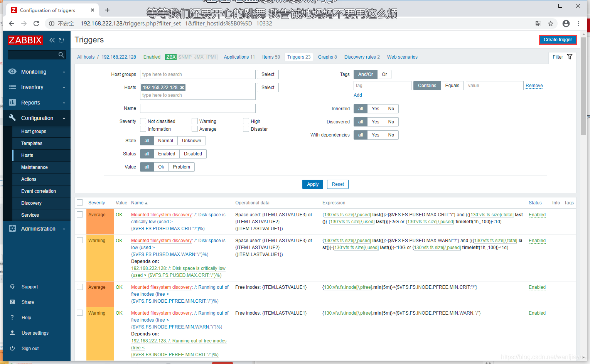590x364 pixels.
Task: Click the Administration gear icon
Action: (12, 228)
